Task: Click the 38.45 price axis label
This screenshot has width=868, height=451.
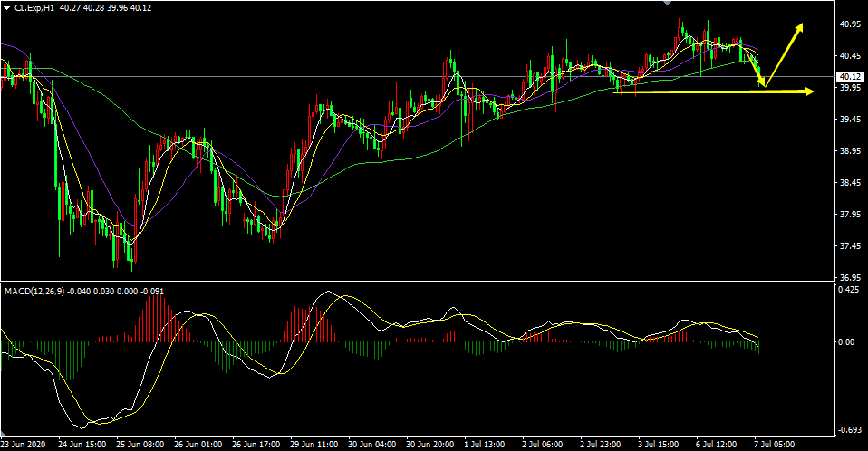Action: click(850, 182)
